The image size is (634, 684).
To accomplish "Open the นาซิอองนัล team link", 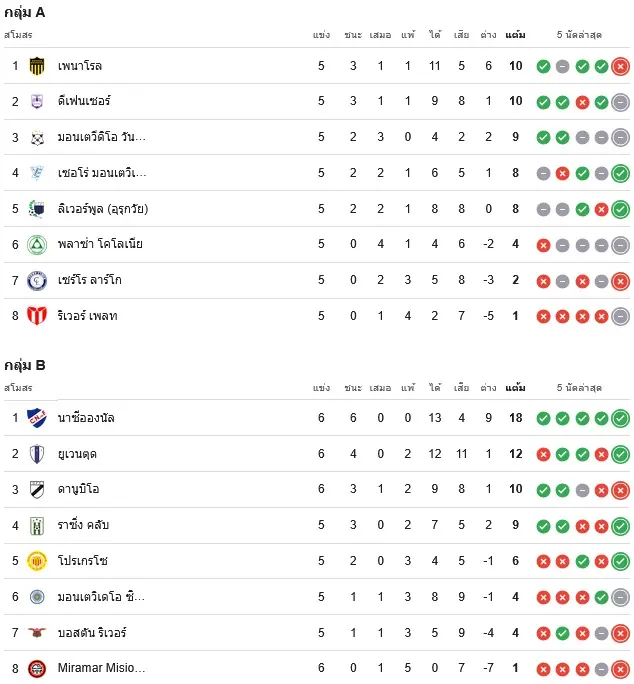I will click(x=86, y=418).
